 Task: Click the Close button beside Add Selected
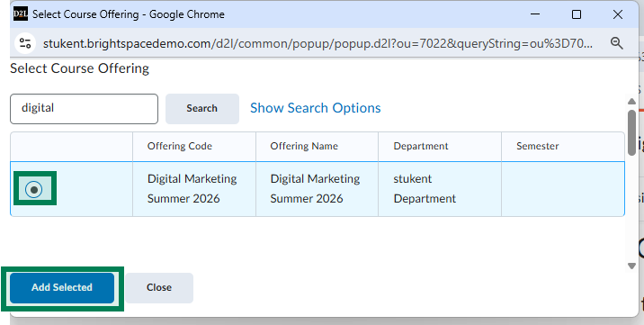point(159,287)
